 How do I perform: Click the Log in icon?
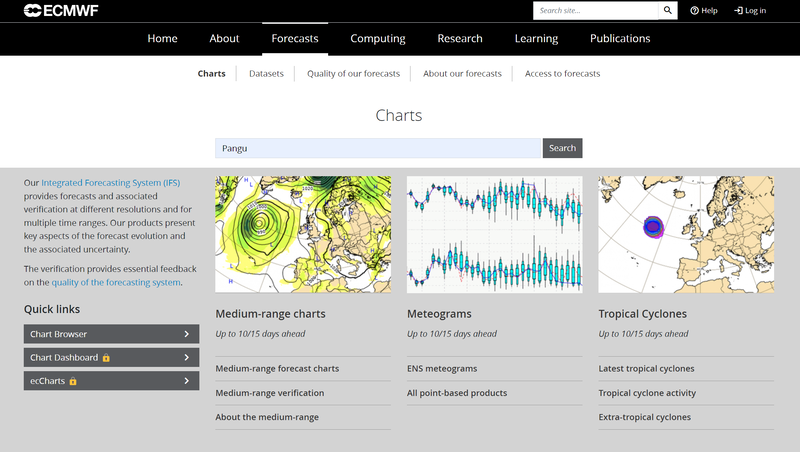click(x=738, y=11)
